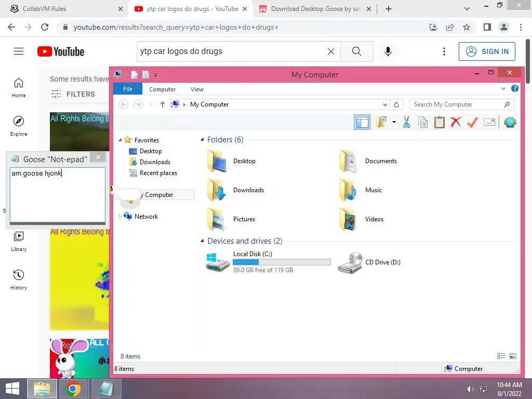
Task: Collapse the Favorites tree node
Action: 120,140
